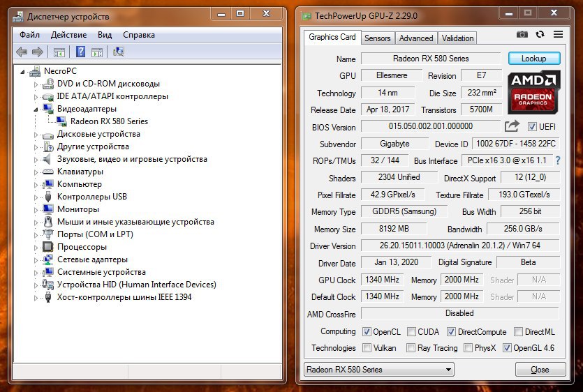The width and height of the screenshot is (583, 392).
Task: Click the Lookup button
Action: tap(533, 59)
